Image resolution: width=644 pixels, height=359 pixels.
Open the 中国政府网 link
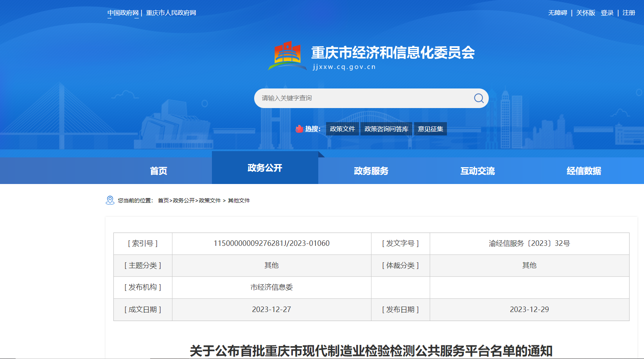point(123,13)
